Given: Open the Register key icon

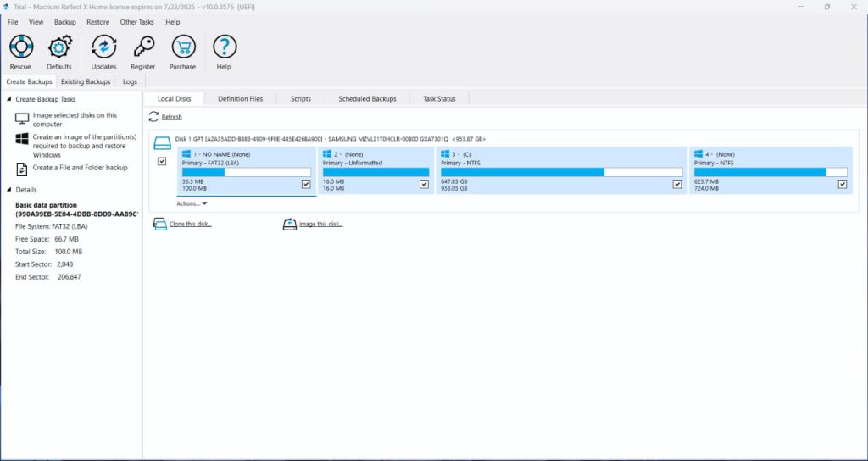Looking at the screenshot, I should click(142, 47).
